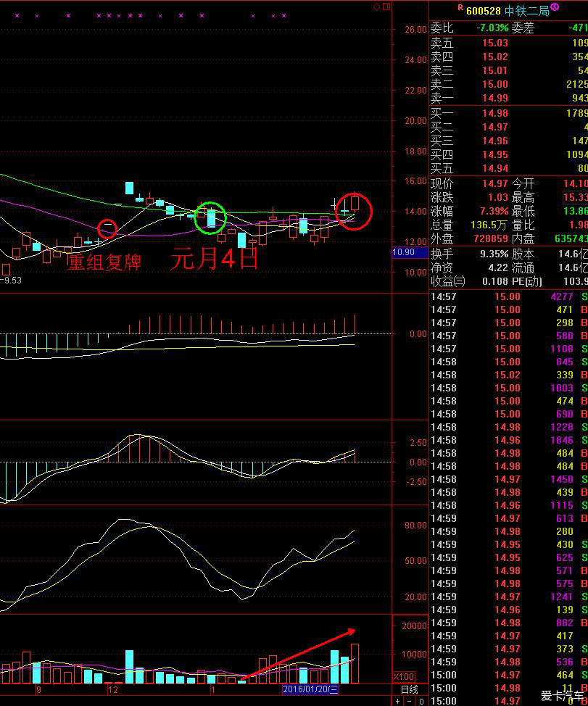
Task: Click the square icon at chart top-right
Action: (x=386, y=7)
